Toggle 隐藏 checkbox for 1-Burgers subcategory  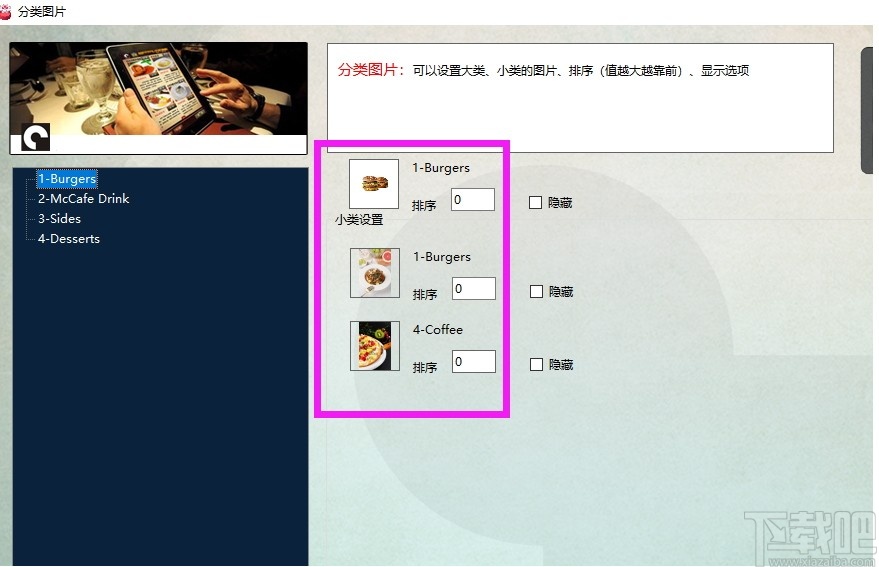[536, 292]
